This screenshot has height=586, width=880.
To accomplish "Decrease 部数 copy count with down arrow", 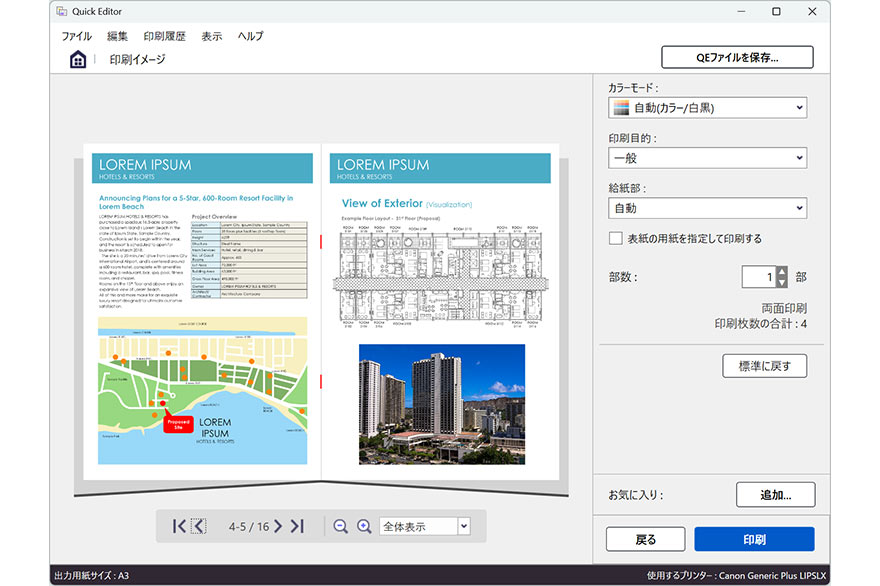I will 782,282.
